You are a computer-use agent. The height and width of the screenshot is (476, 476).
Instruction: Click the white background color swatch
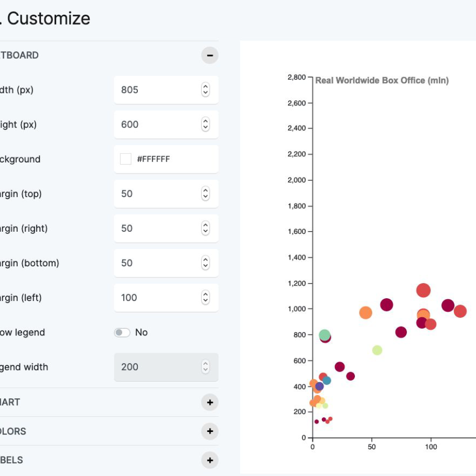(126, 159)
